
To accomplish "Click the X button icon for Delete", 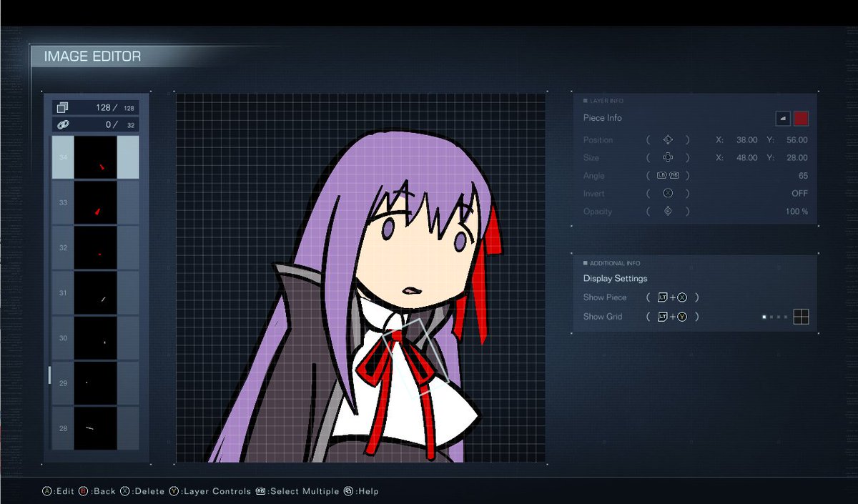I will 124,491.
